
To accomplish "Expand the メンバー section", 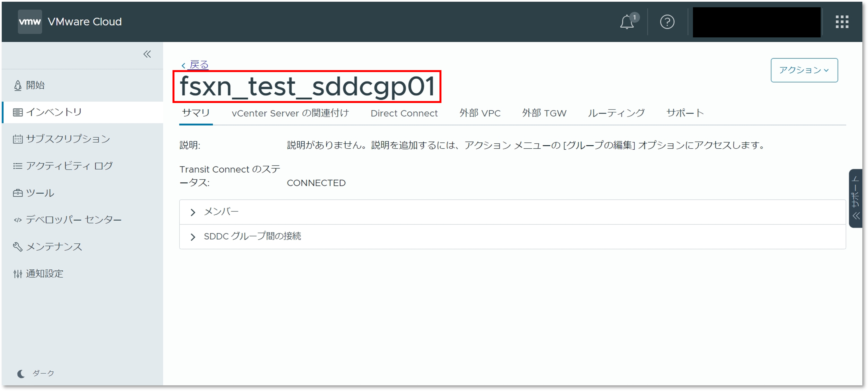I will click(x=512, y=212).
